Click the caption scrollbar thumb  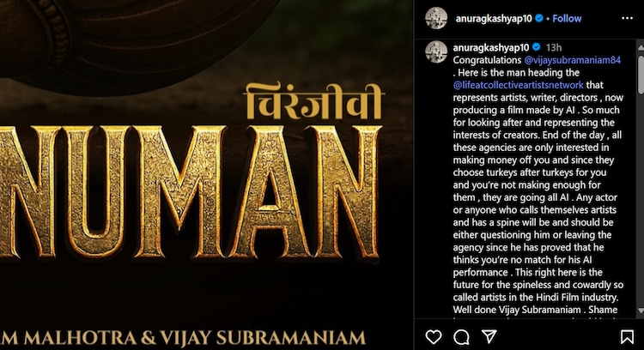[x=641, y=74]
